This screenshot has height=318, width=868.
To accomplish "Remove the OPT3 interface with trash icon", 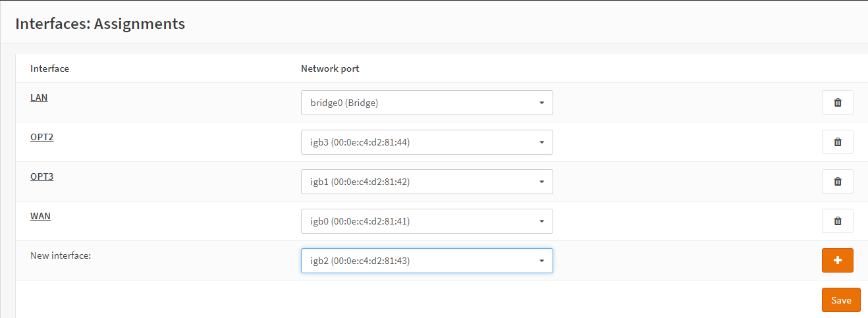I will click(x=837, y=182).
